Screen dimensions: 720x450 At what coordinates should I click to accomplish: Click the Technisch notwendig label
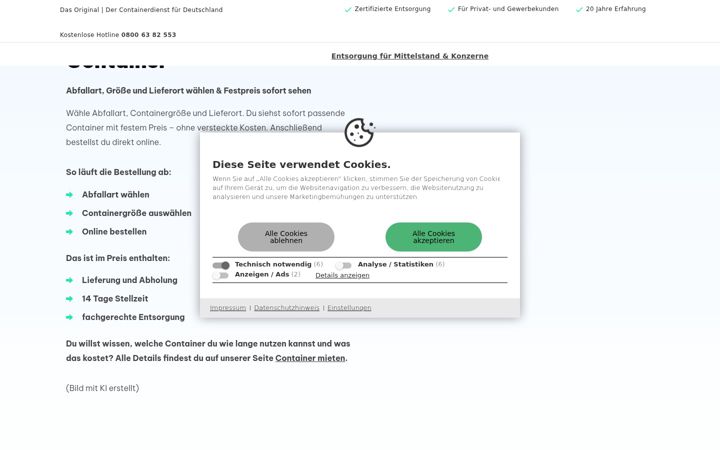pyautogui.click(x=273, y=264)
